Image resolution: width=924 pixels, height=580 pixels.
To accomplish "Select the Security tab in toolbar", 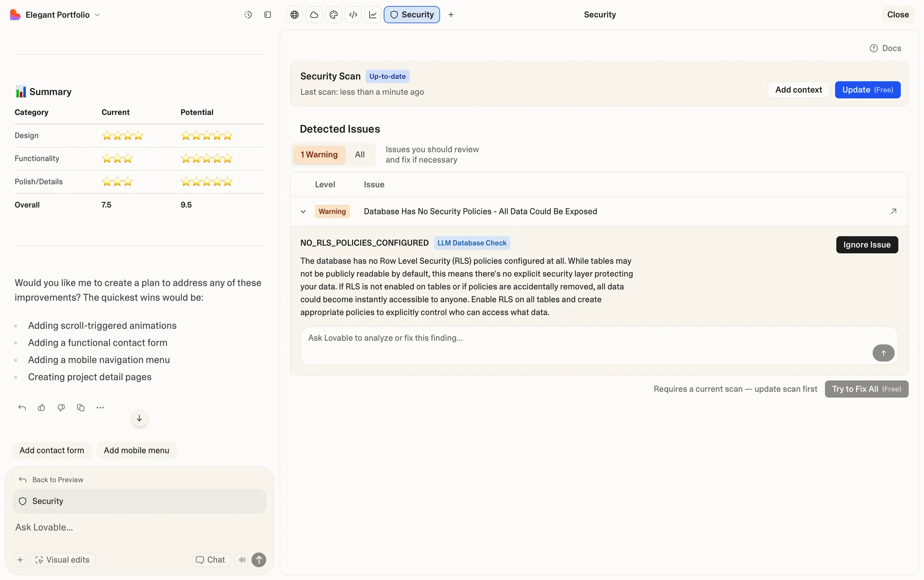I will 411,15.
